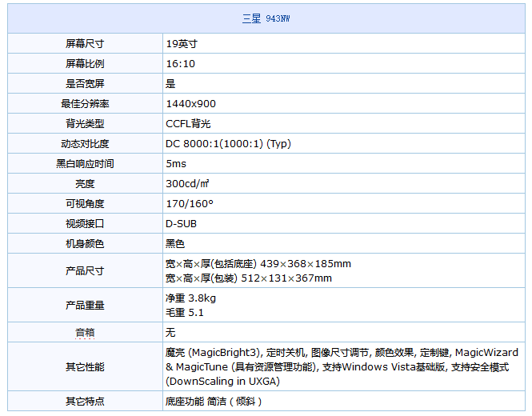Click the 机身颜色 label
Screen dimensions: 532x416
tap(85, 244)
